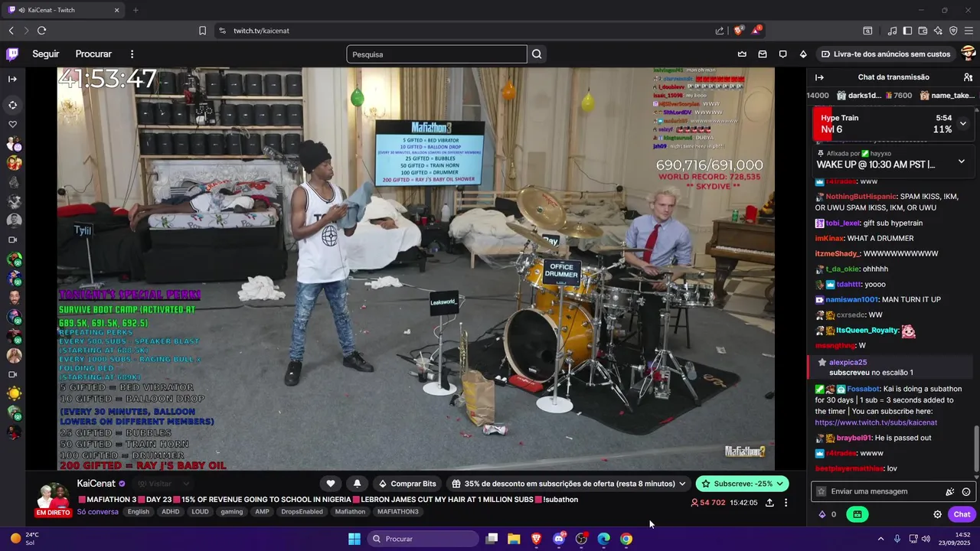
Task: Open the Windows Start menu
Action: [x=354, y=539]
